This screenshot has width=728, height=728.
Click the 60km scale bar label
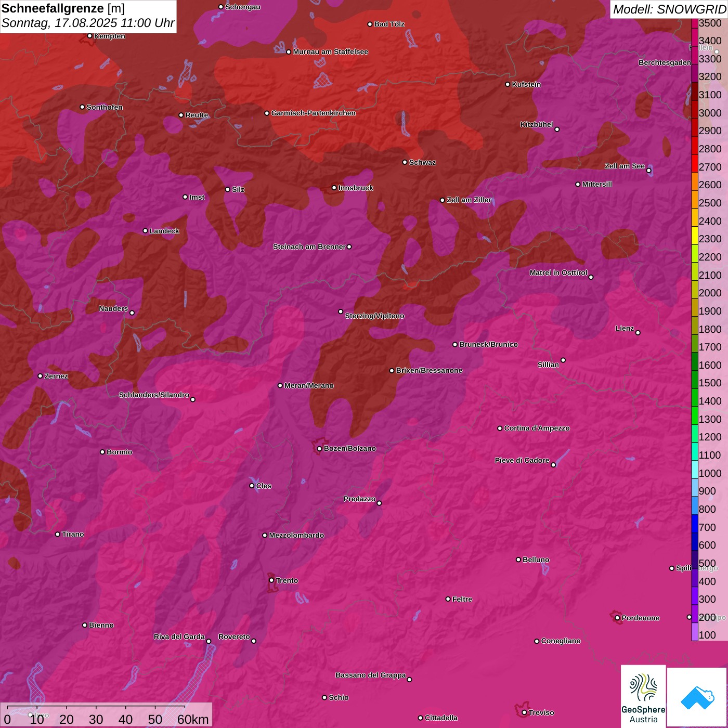point(193,719)
